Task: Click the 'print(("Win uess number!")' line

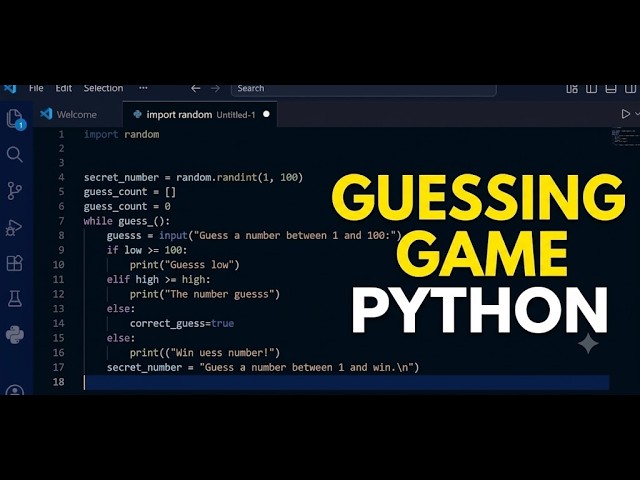Action: [205, 353]
